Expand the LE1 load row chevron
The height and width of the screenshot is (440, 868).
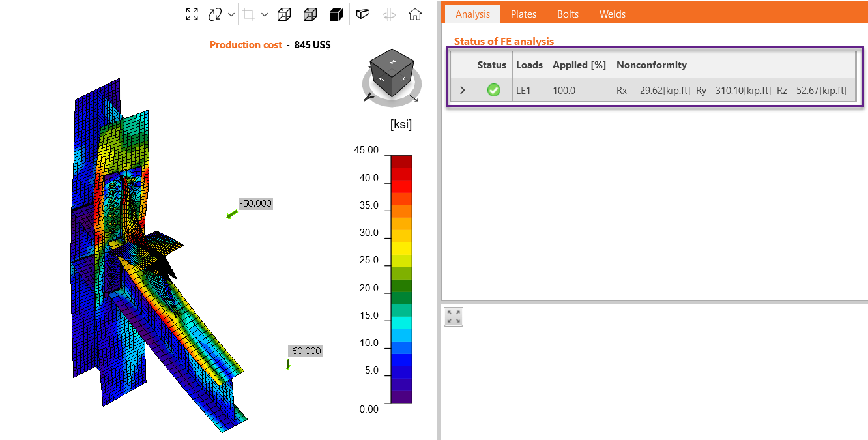463,91
